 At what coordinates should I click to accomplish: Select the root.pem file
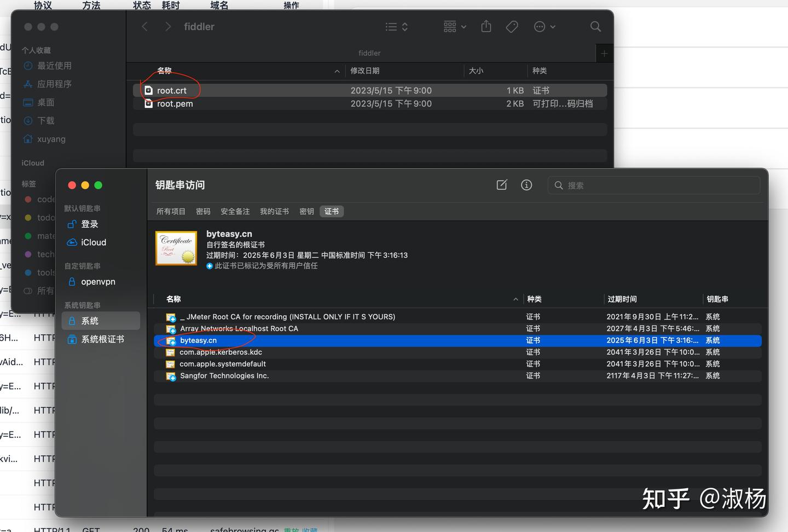[x=370, y=103]
